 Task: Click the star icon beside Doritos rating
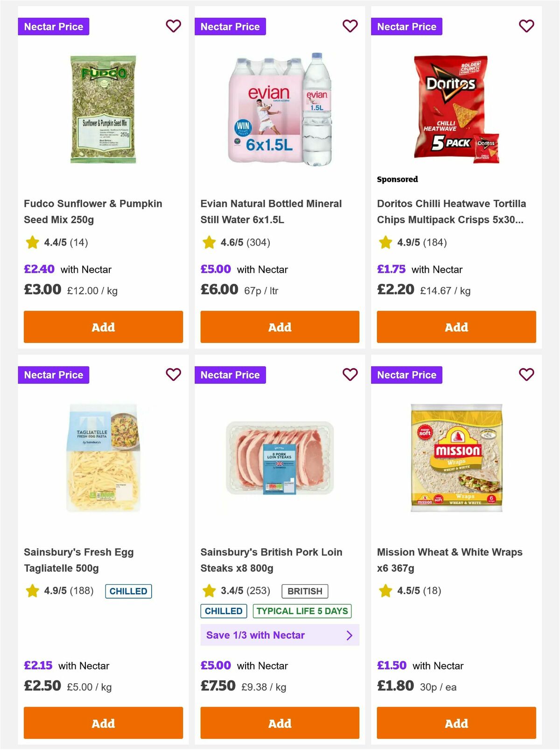coord(385,242)
